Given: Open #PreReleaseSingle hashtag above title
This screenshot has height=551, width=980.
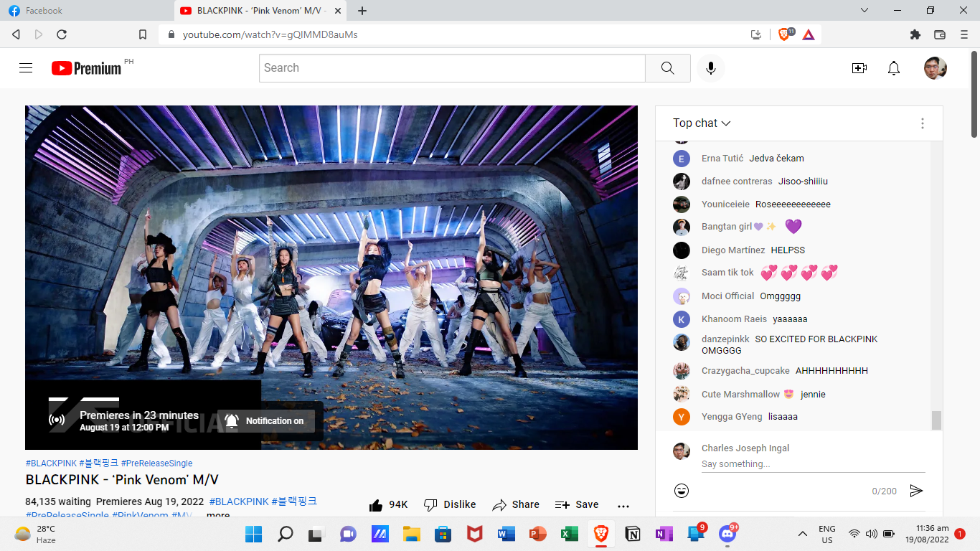Looking at the screenshot, I should 156,463.
